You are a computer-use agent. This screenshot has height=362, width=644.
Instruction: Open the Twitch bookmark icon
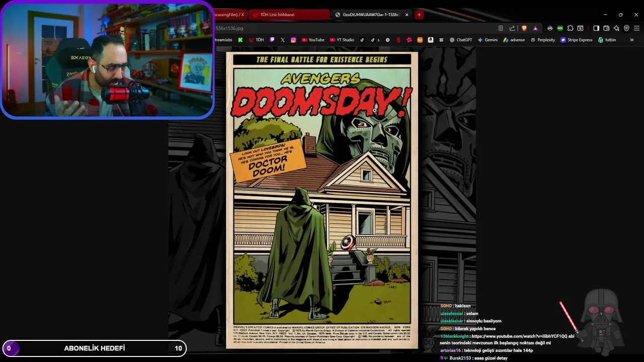point(272,40)
